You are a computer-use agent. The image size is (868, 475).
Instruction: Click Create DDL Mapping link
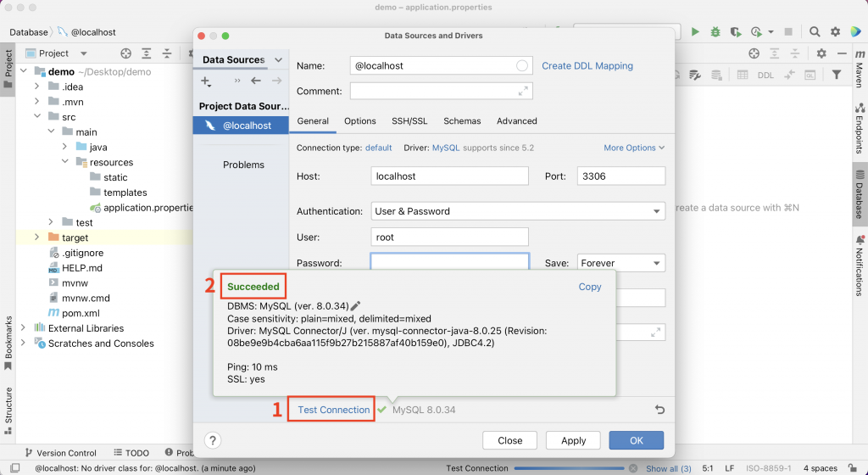click(x=587, y=66)
